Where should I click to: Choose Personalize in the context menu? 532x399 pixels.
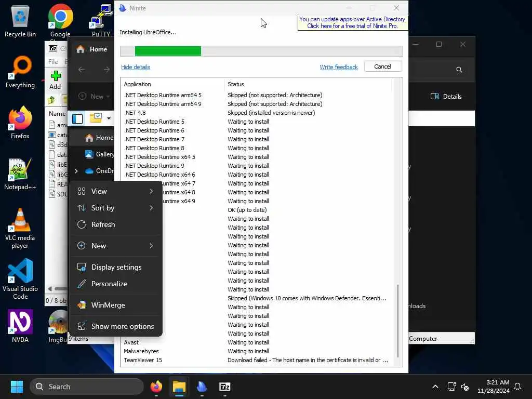tap(115, 284)
